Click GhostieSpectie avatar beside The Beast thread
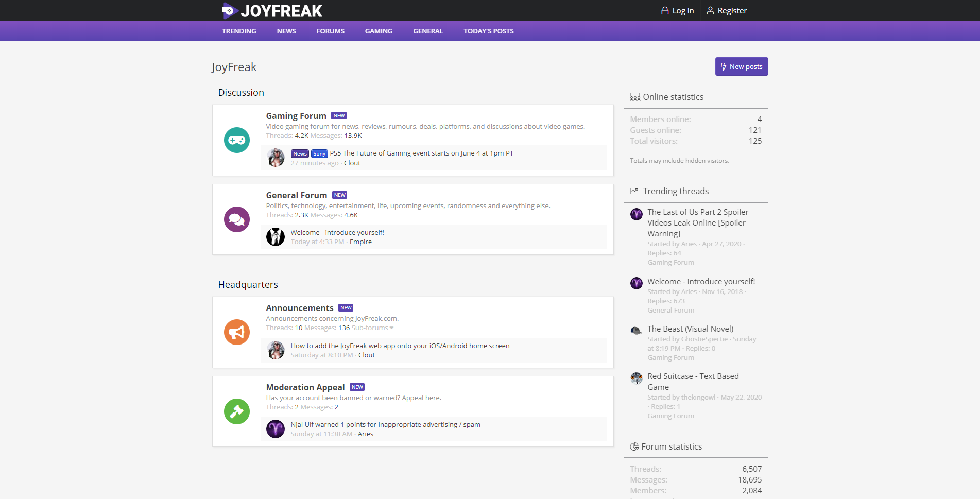Image resolution: width=980 pixels, height=499 pixels. (637, 331)
